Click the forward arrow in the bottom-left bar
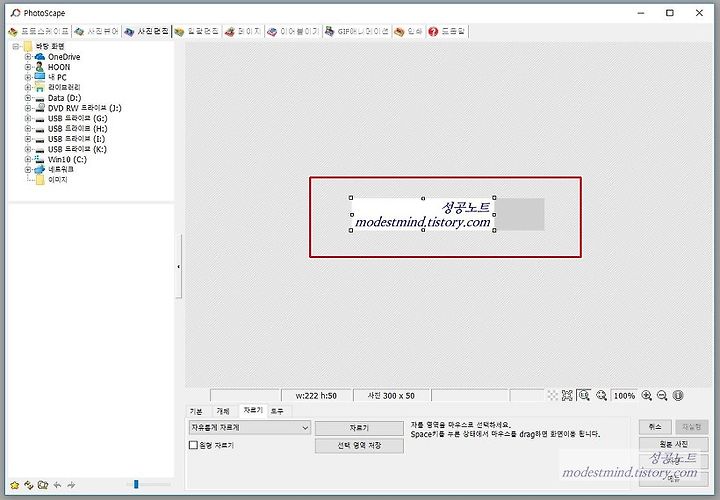The width and height of the screenshot is (720, 500). [x=71, y=485]
